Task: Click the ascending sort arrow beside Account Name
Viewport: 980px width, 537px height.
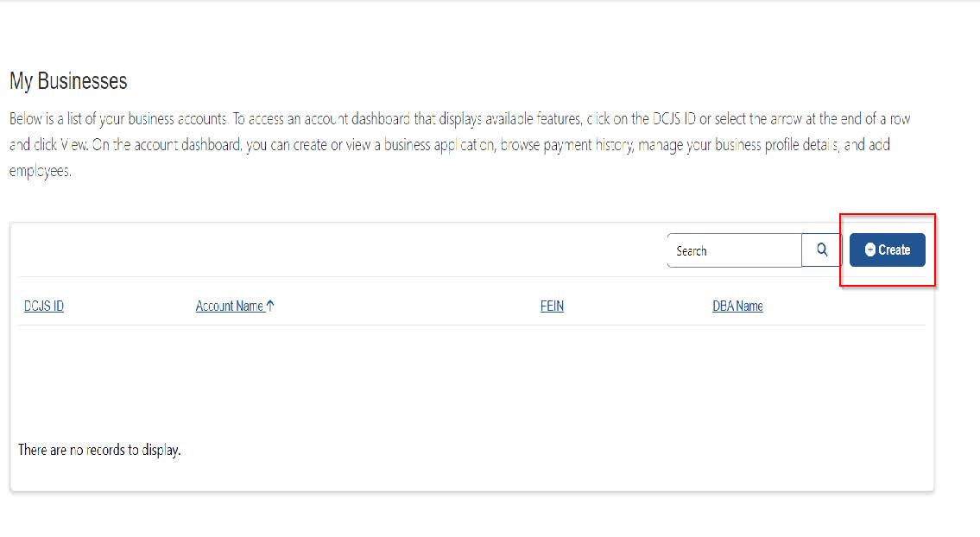Action: point(270,306)
